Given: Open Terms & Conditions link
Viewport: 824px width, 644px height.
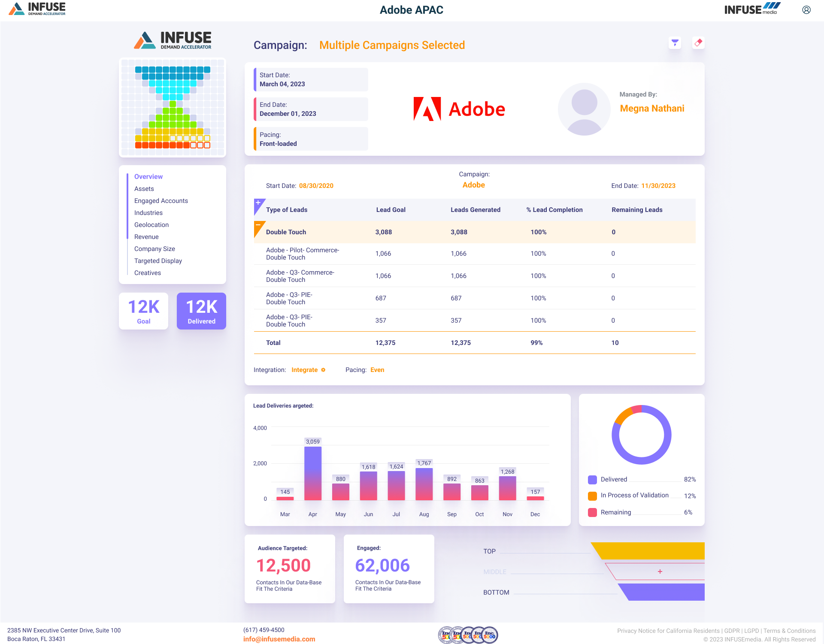Looking at the screenshot, I should (789, 631).
